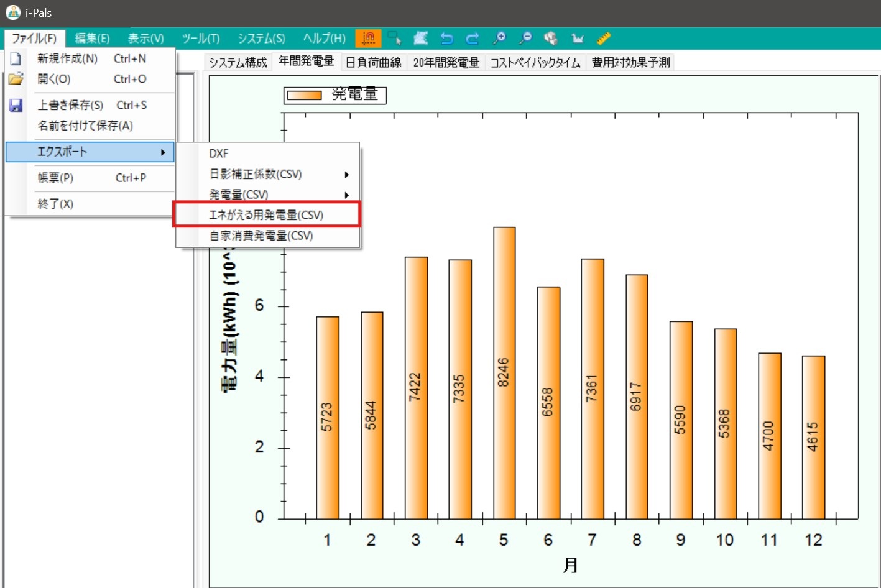Screen dimensions: 881x588
Task: Open the ファイル(F) menu
Action: point(34,39)
